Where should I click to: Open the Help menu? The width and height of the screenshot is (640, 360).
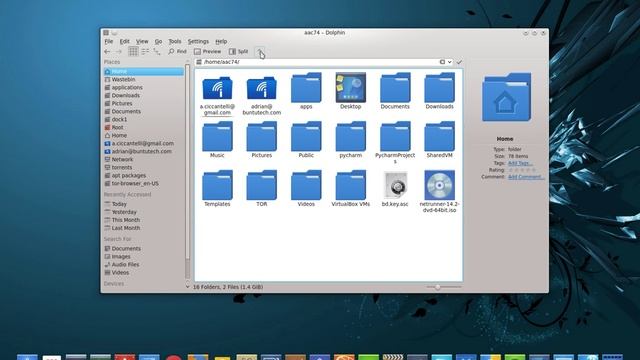[221, 42]
